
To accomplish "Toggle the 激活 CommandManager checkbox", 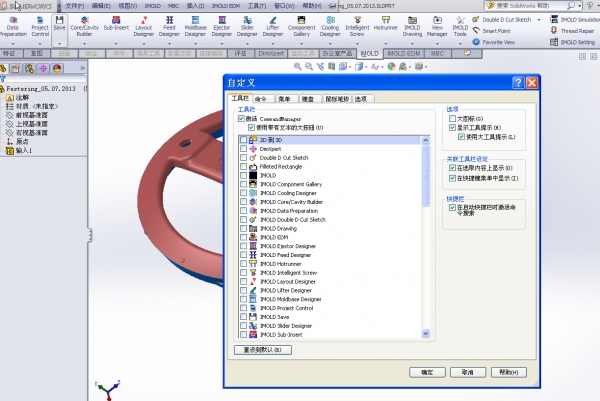I will click(x=241, y=119).
